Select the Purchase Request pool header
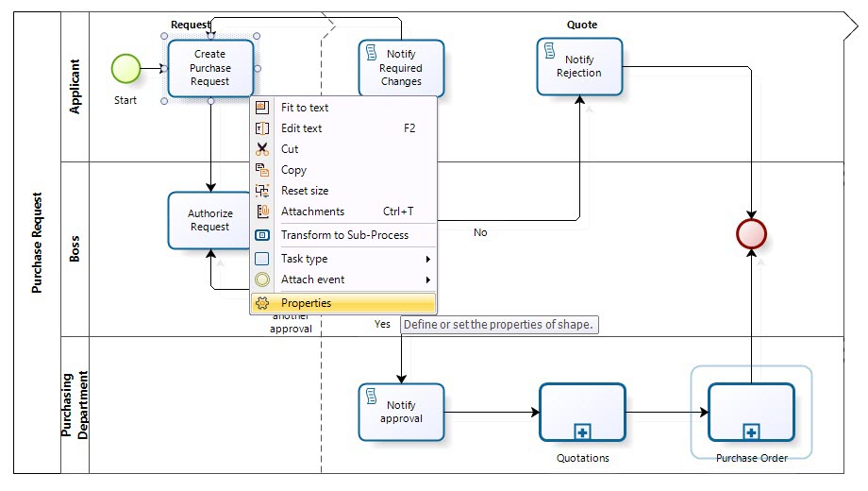Image resolution: width=868 pixels, height=491 pixels. coord(37,243)
